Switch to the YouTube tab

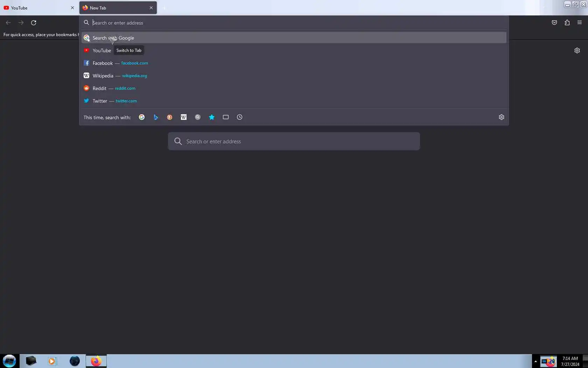tap(39, 8)
